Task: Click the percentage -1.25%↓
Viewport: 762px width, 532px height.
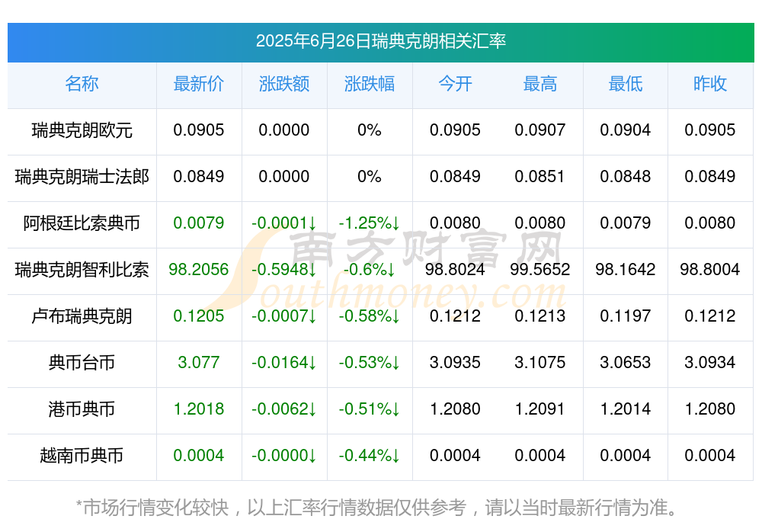Action: 370,223
